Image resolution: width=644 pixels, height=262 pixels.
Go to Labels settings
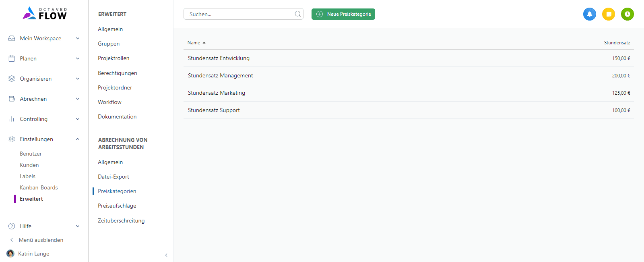point(27,176)
